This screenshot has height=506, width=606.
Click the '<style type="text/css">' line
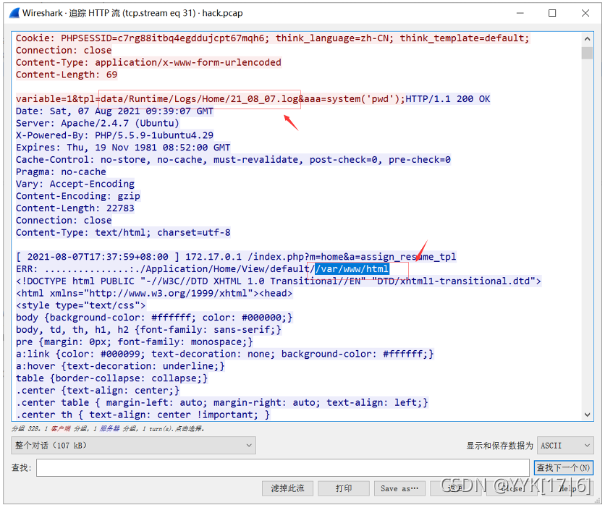coord(80,305)
